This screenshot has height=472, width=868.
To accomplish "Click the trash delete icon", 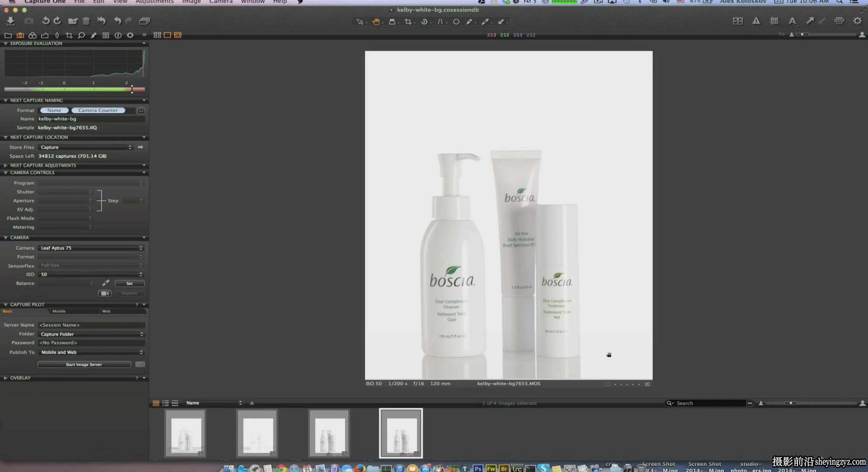I will tap(86, 21).
